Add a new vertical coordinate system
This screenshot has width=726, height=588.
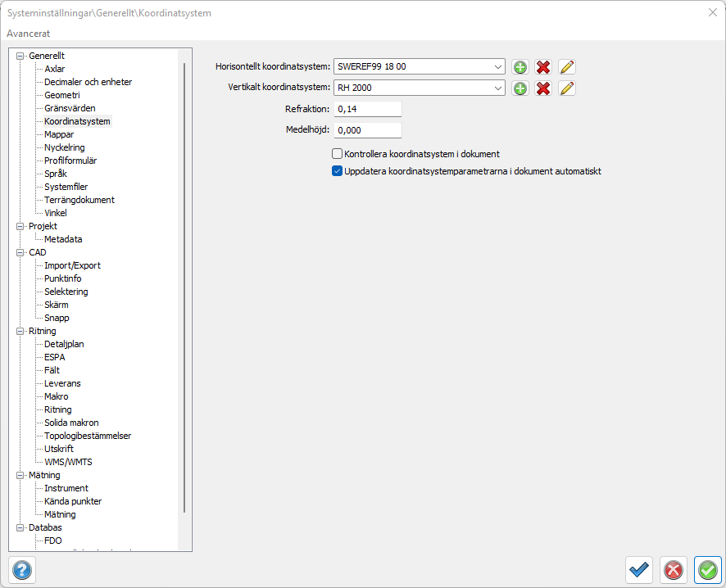(x=520, y=88)
